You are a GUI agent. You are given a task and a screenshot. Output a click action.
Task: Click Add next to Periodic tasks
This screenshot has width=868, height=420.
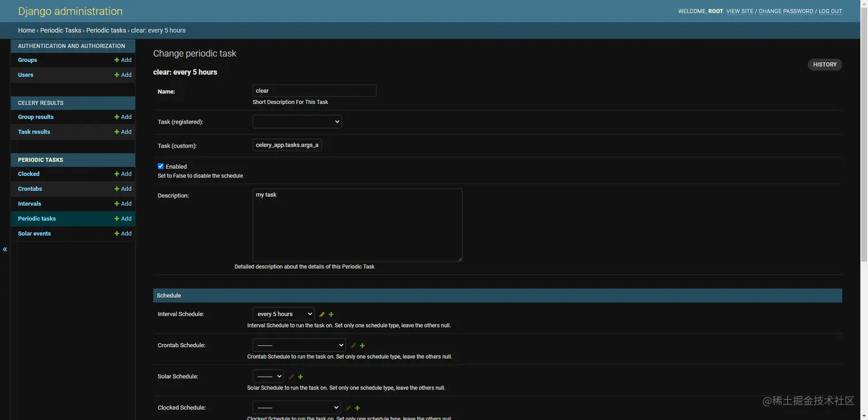[123, 219]
